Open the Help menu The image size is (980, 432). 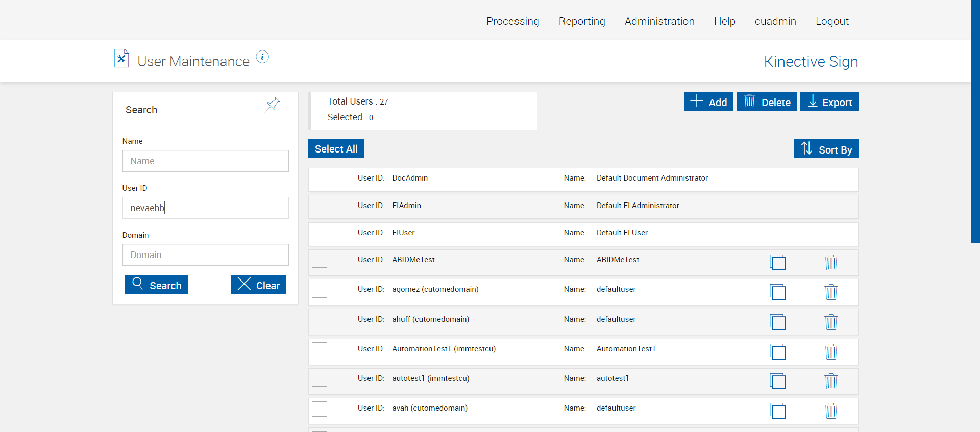pos(724,21)
